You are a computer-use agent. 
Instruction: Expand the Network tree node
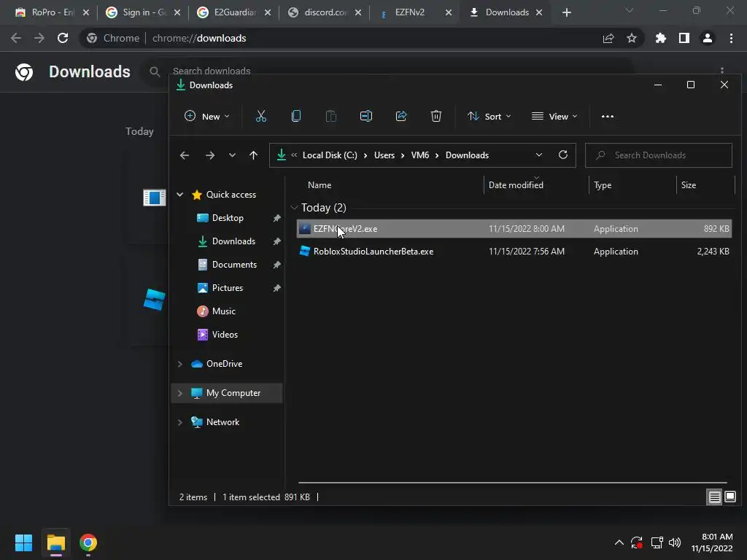tap(180, 422)
